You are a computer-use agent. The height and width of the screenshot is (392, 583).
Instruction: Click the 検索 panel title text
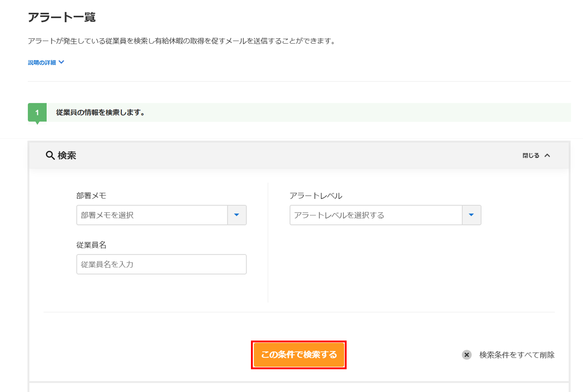[67, 156]
